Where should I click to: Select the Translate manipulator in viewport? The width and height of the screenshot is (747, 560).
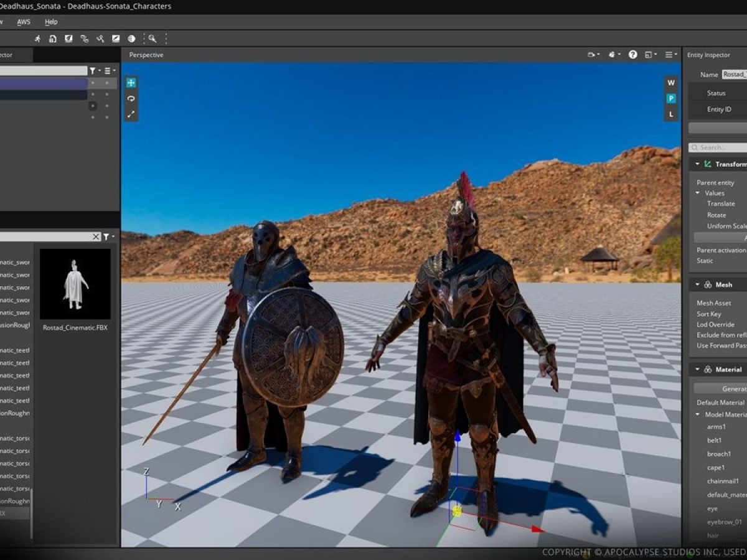point(131,82)
